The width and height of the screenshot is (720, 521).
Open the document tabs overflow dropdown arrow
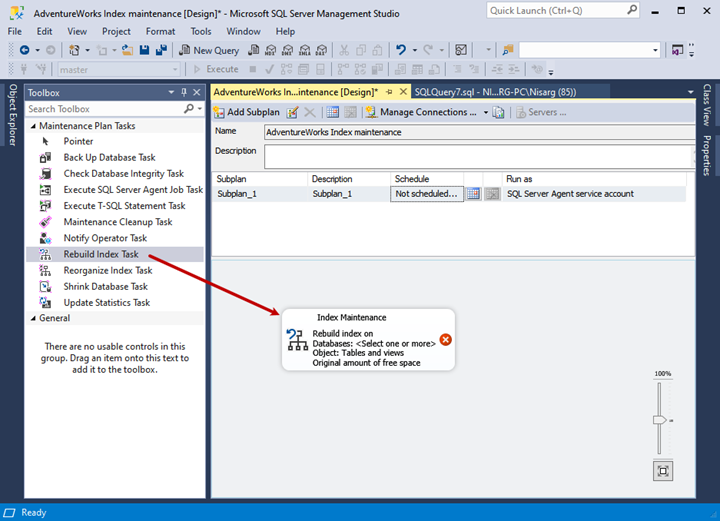point(690,92)
